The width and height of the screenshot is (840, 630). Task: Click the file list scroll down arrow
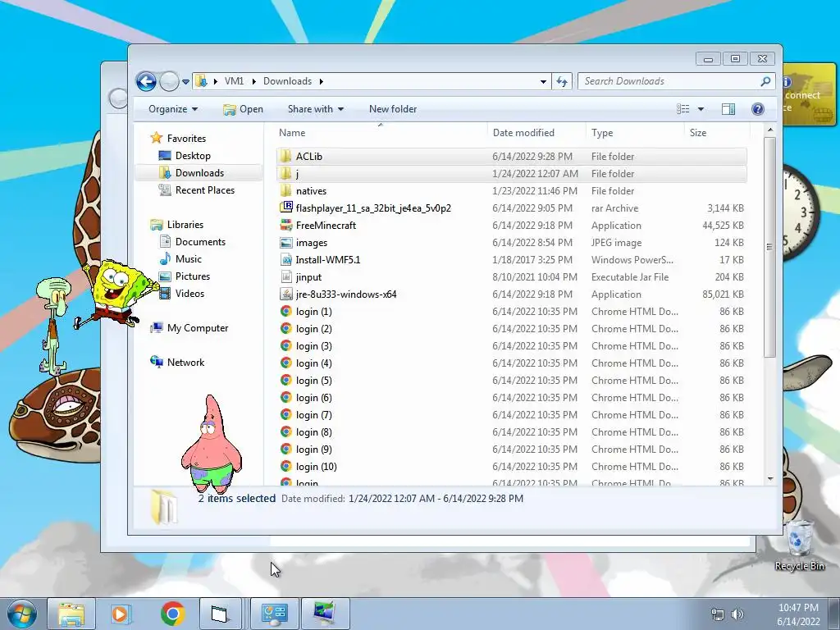769,478
